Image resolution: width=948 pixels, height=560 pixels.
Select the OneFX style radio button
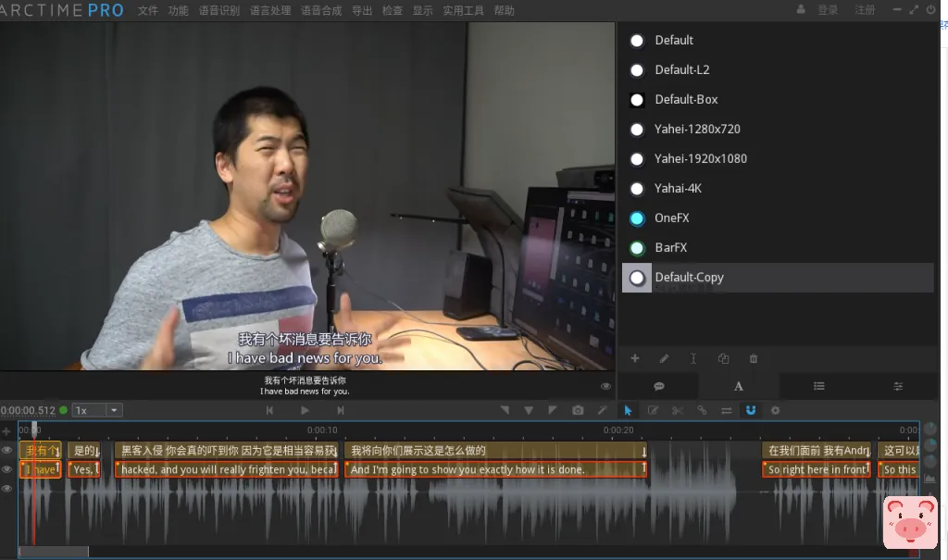pos(637,218)
